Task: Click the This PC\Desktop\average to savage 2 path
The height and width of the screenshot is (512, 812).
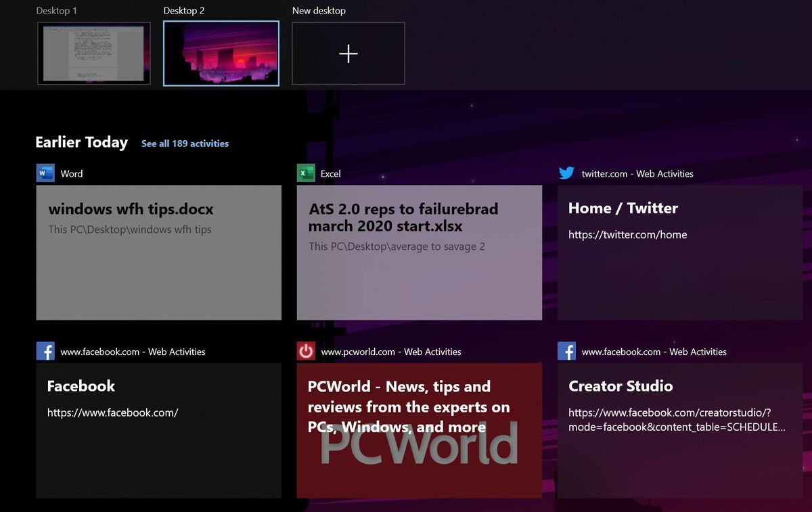Action: 397,247
